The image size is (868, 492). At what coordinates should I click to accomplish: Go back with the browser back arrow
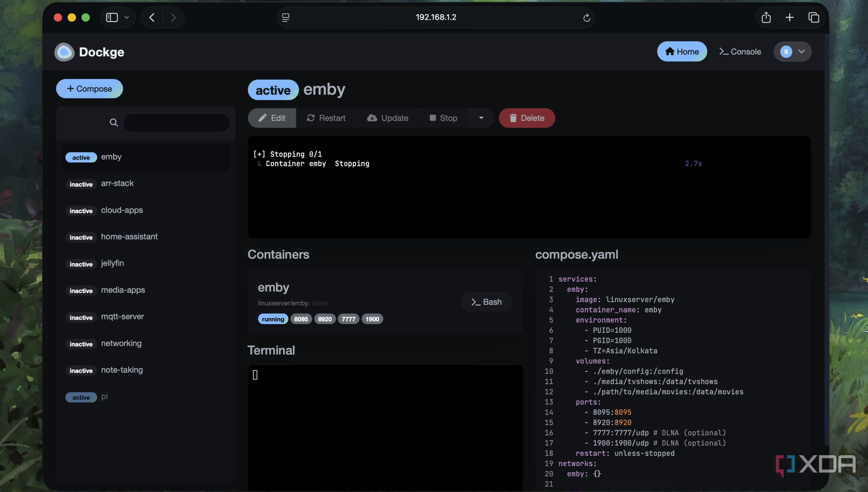tap(152, 17)
